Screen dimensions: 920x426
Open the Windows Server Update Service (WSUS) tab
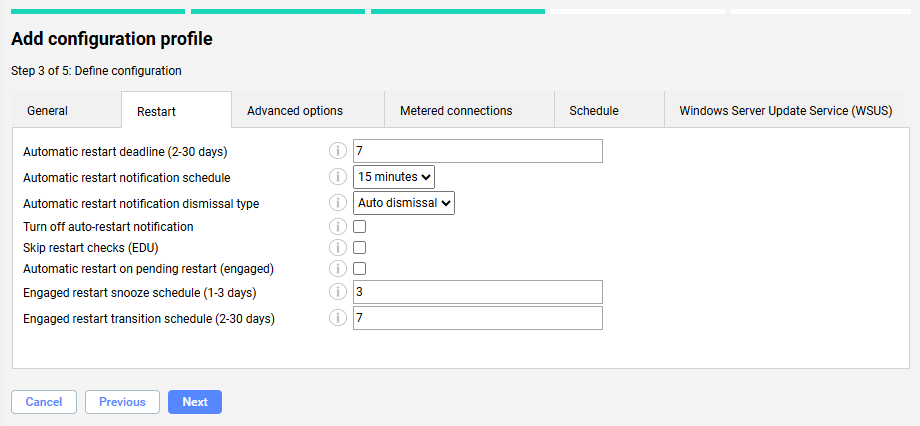click(x=785, y=111)
